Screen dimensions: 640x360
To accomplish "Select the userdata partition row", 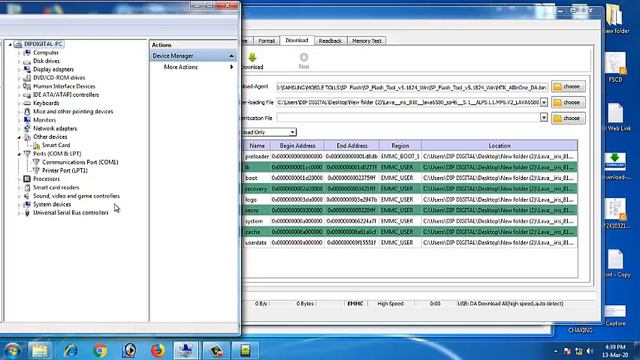I will click(410, 242).
